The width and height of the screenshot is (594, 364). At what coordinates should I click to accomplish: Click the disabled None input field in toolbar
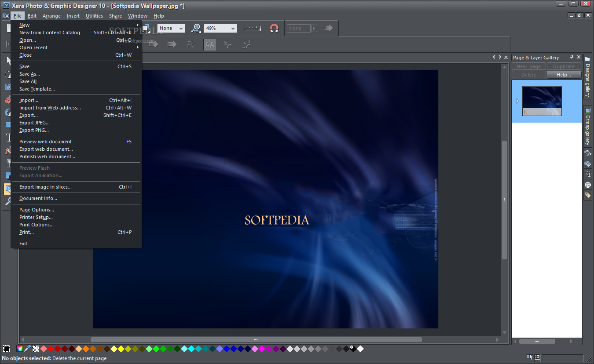[x=299, y=28]
